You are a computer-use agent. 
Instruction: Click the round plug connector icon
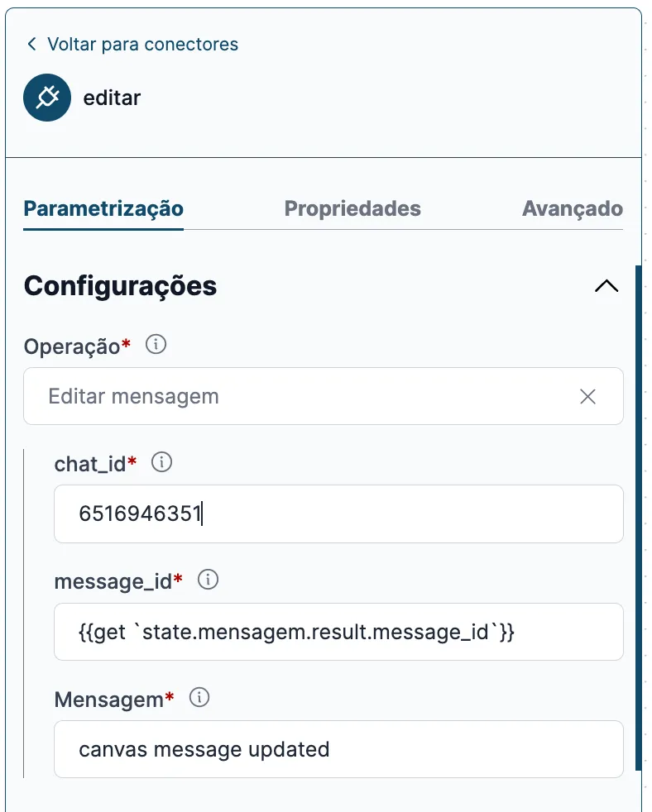(x=47, y=98)
